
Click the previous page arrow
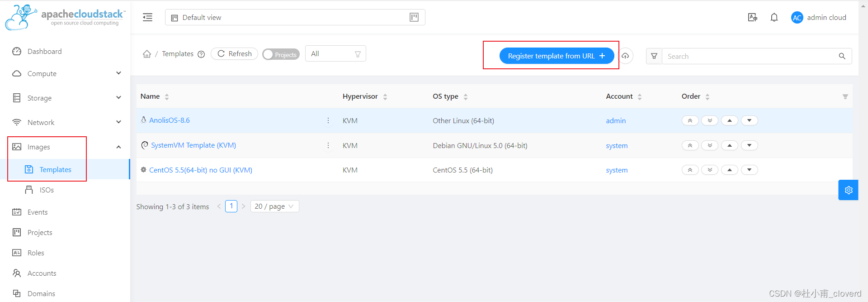coord(219,206)
